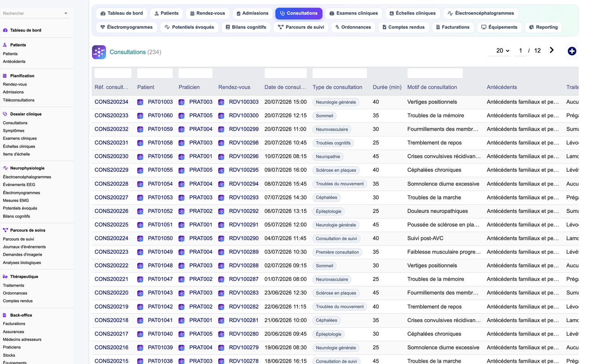
Task: Open the Reporting tab
Action: click(543, 27)
